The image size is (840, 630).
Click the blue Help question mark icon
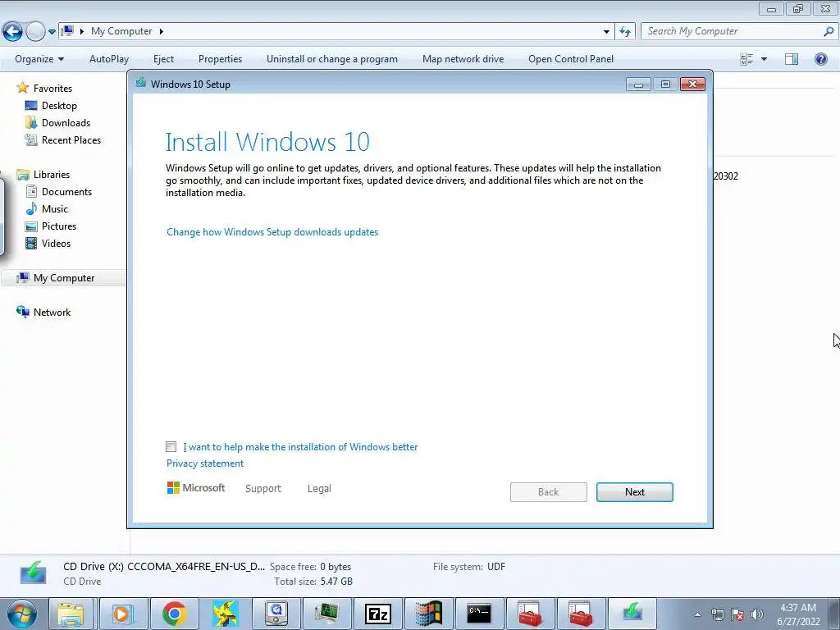coord(820,59)
